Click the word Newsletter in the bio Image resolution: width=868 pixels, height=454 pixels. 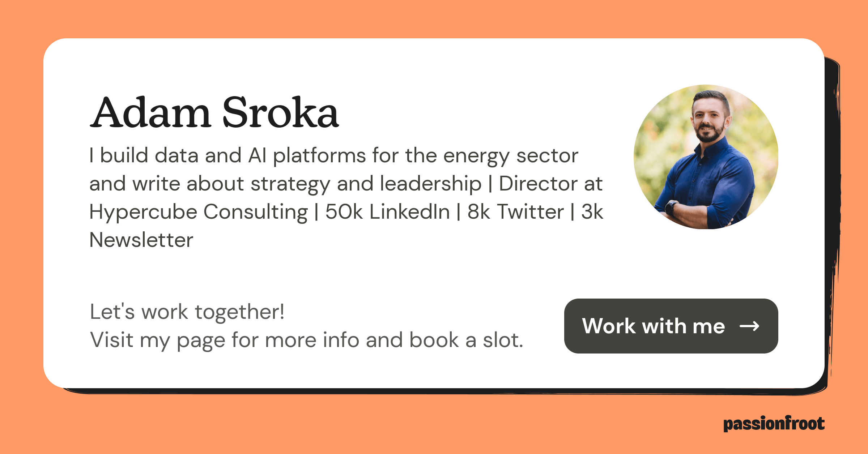tap(141, 240)
